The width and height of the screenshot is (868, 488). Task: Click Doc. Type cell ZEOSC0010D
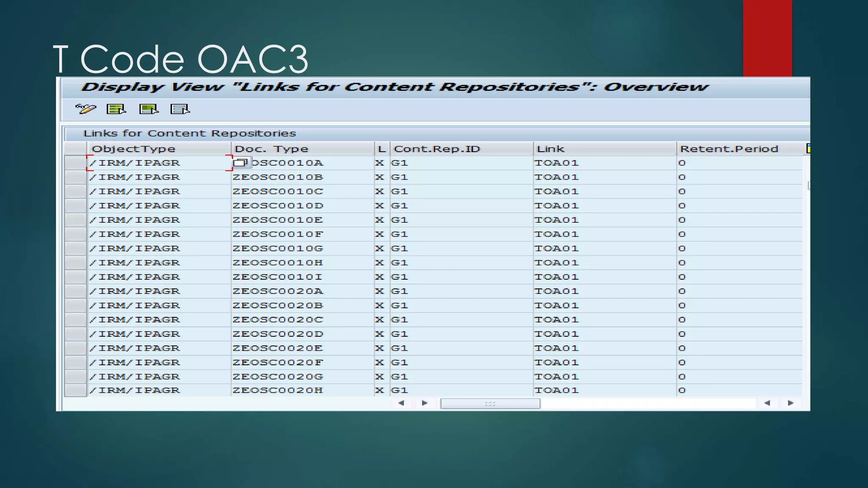point(303,206)
